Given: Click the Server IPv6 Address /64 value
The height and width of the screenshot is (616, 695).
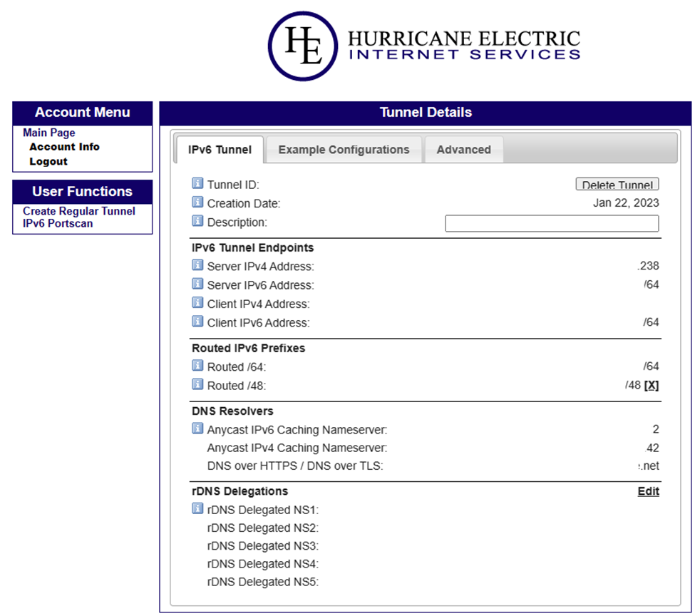Looking at the screenshot, I should [651, 284].
